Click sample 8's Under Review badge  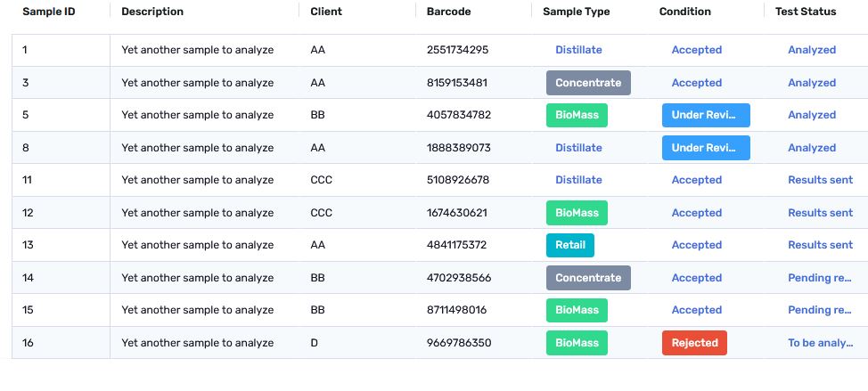[706, 148]
